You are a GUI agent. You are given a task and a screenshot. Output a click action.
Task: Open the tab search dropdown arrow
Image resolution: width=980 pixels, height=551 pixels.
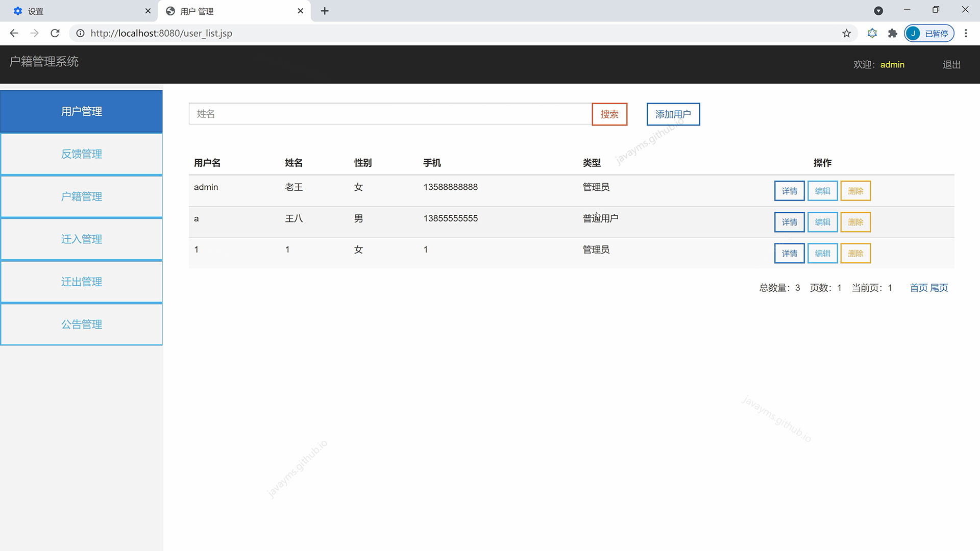tap(878, 11)
